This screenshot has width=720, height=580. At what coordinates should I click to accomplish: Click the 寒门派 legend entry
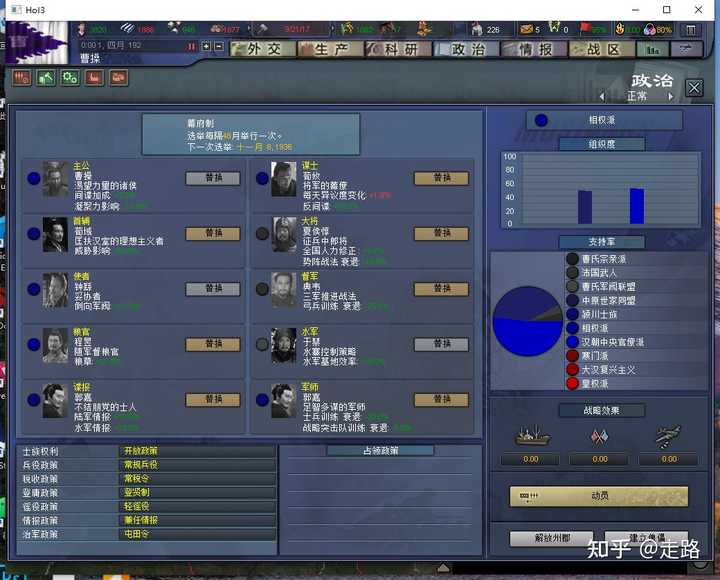pyautogui.click(x=595, y=356)
